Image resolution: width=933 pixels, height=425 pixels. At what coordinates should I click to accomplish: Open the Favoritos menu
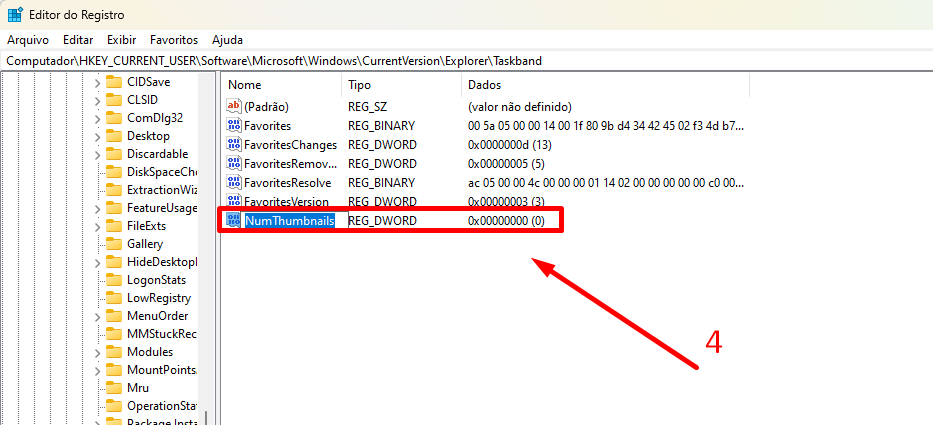pos(174,40)
